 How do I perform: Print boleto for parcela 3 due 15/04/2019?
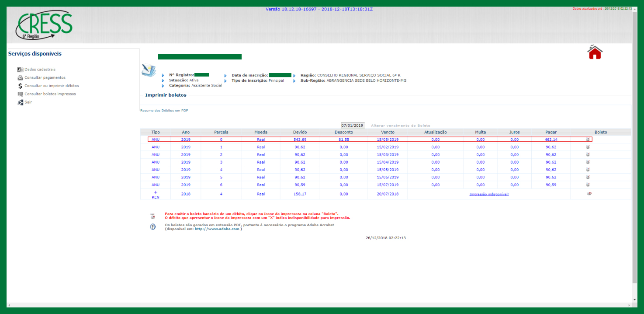[588, 162]
